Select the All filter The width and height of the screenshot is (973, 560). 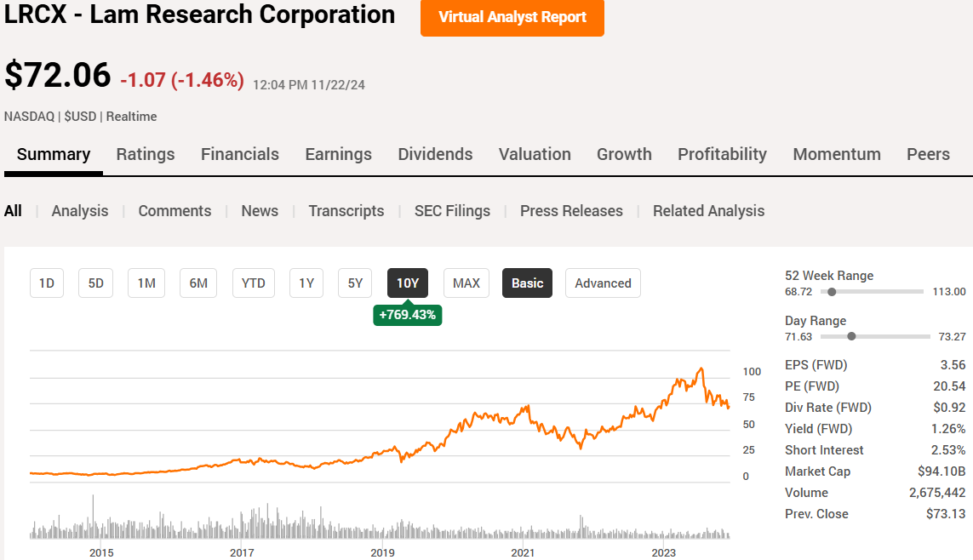tap(13, 211)
